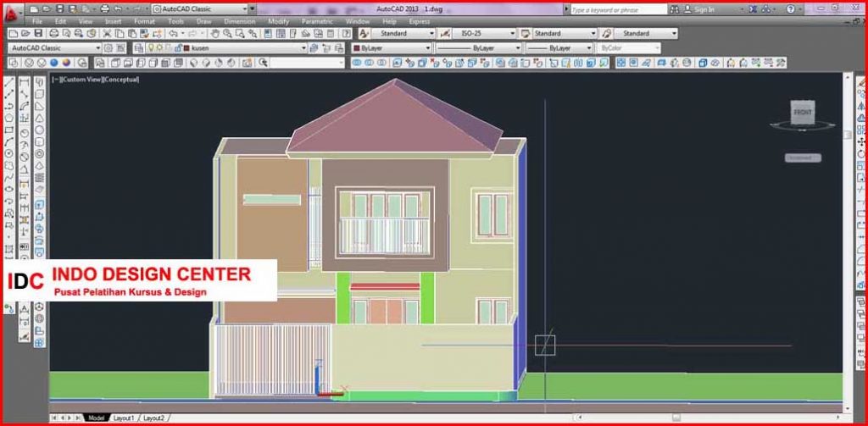Select the Circle tool in Draw toolbar
Screen dimensions: 868x426
(x=9, y=154)
